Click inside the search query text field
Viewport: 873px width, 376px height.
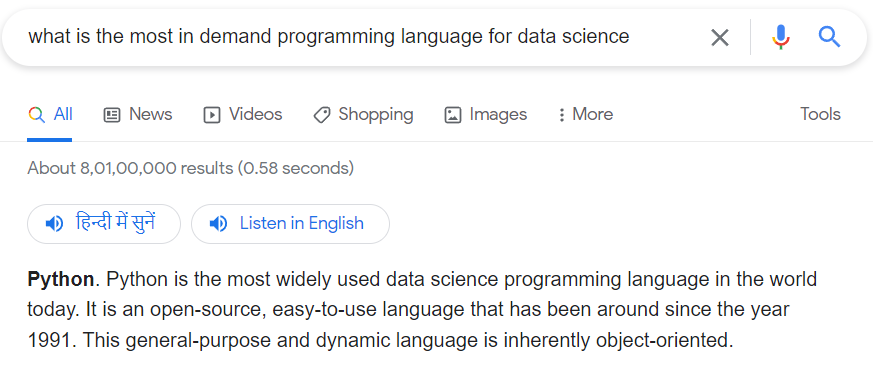[x=356, y=37]
